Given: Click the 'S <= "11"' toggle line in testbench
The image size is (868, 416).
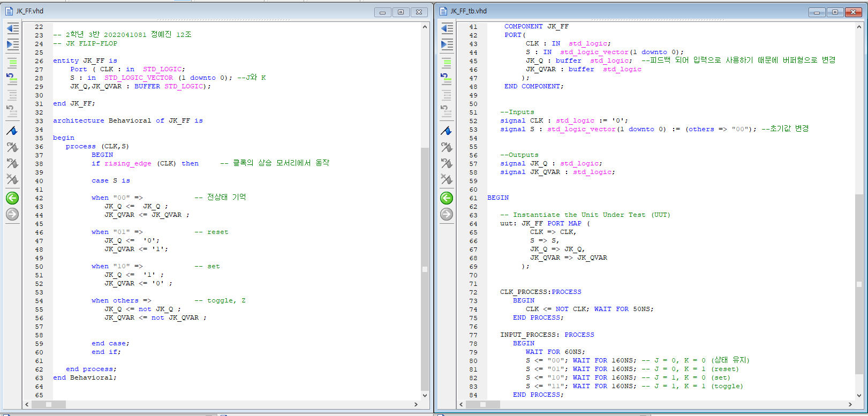Looking at the screenshot, I should [635, 387].
